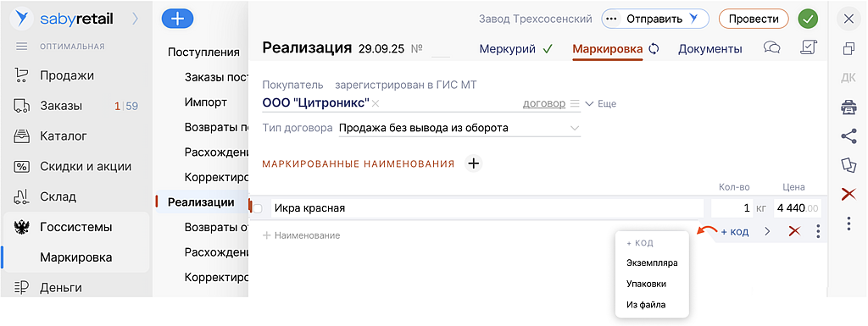Click the green checkmark save button
The image size is (868, 326).
pyautogui.click(x=808, y=19)
